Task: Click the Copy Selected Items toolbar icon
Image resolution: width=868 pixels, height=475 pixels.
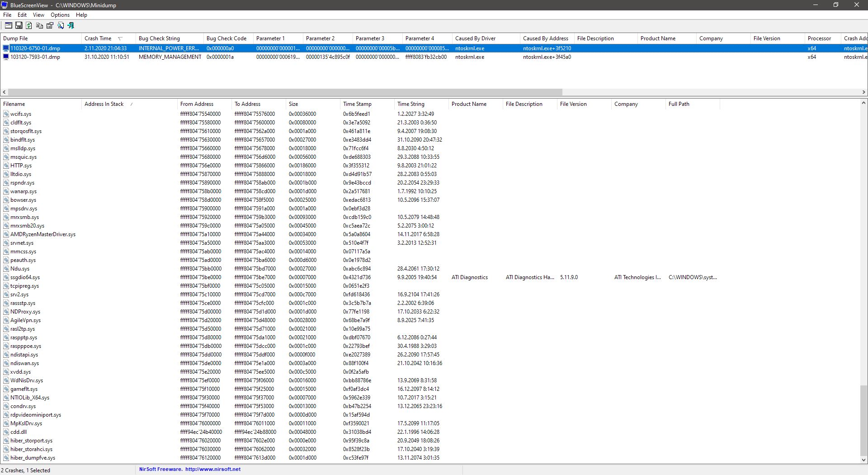Action: (x=39, y=26)
